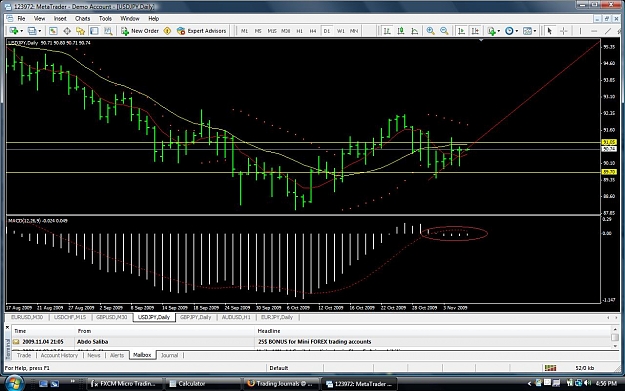Select the MN timeframe
Viewport: 625px width, 391px height.
click(354, 31)
